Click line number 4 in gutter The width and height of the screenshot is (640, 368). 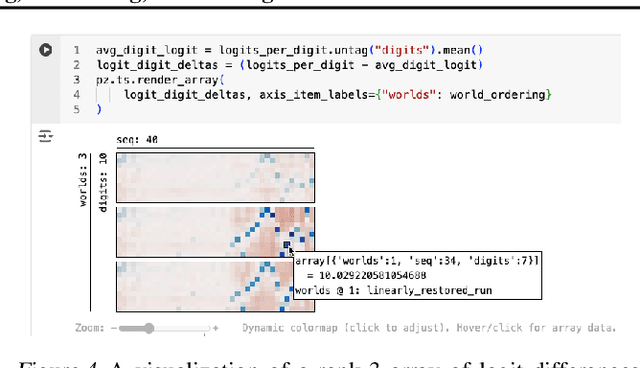pyautogui.click(x=77, y=95)
